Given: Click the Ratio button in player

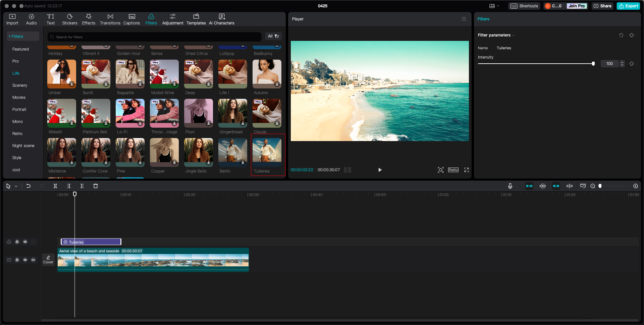Looking at the screenshot, I should pyautogui.click(x=453, y=170).
